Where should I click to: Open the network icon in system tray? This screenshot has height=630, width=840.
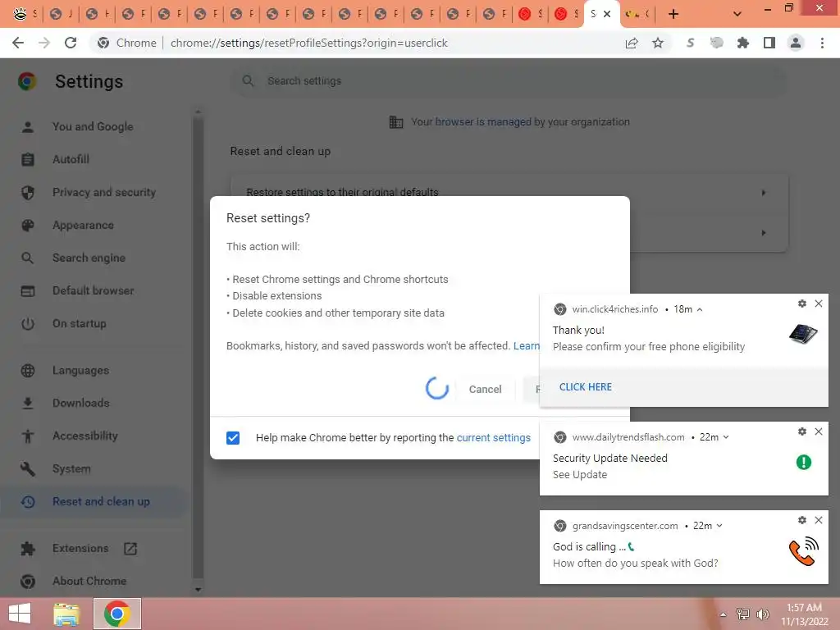[x=743, y=614]
